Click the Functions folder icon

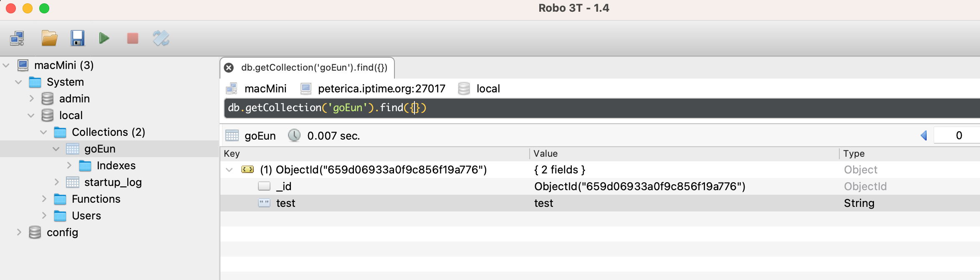pyautogui.click(x=60, y=199)
